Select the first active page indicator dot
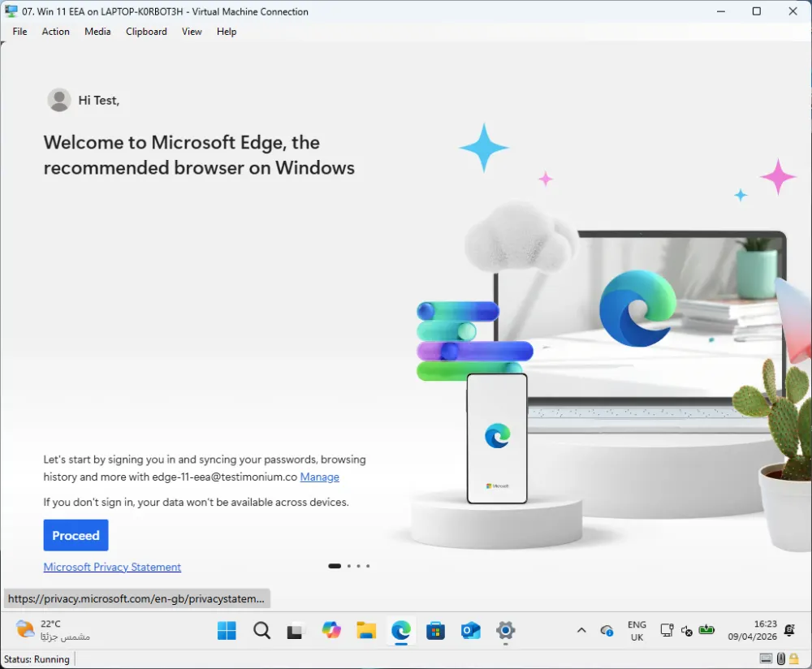The width and height of the screenshot is (812, 669). [335, 566]
